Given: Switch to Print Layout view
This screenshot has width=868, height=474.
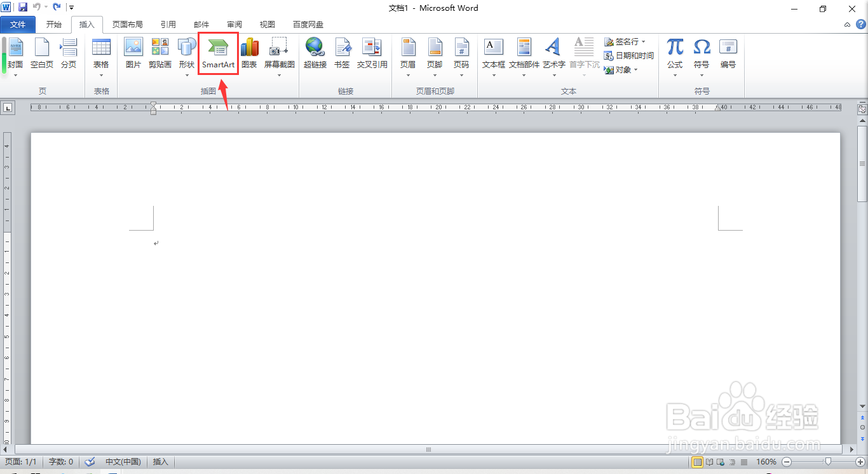Looking at the screenshot, I should click(x=698, y=462).
